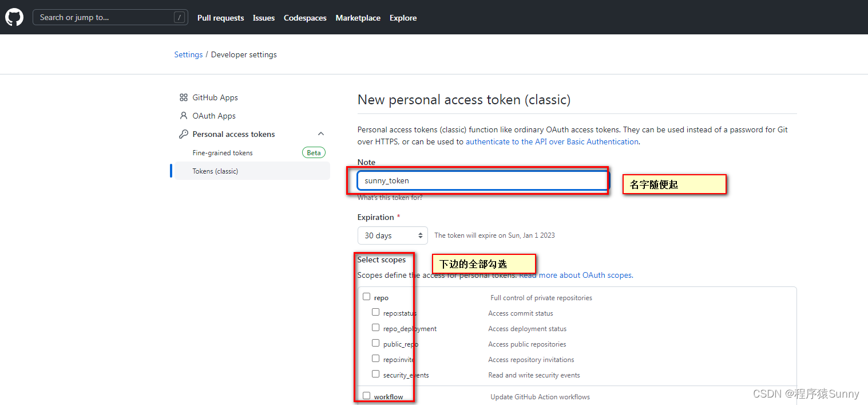Click the What's this token for hint
Viewport: 868px width, 405px height.
(x=390, y=198)
